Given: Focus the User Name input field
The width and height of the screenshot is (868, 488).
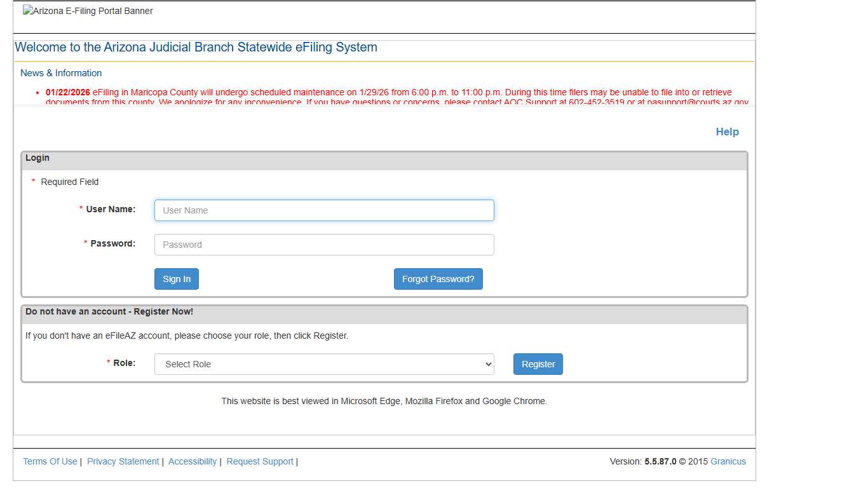Looking at the screenshot, I should 324,210.
